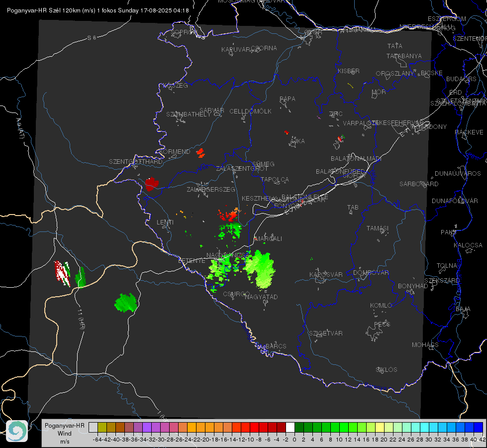
Task: Click the green echo blob below the striped echo
Action: click(126, 303)
